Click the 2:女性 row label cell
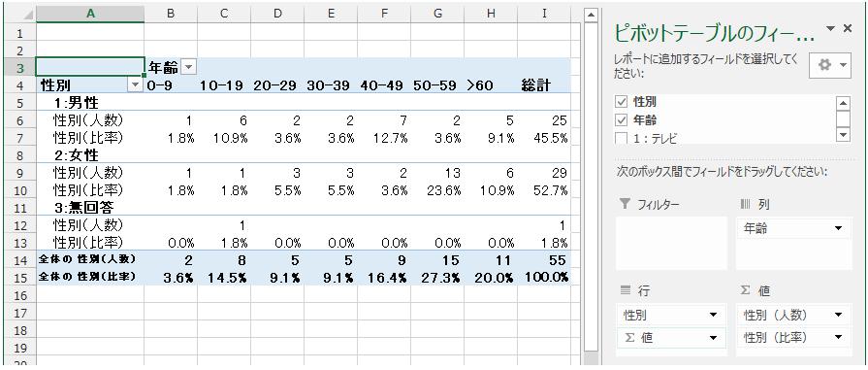868x370 pixels. click(90, 154)
